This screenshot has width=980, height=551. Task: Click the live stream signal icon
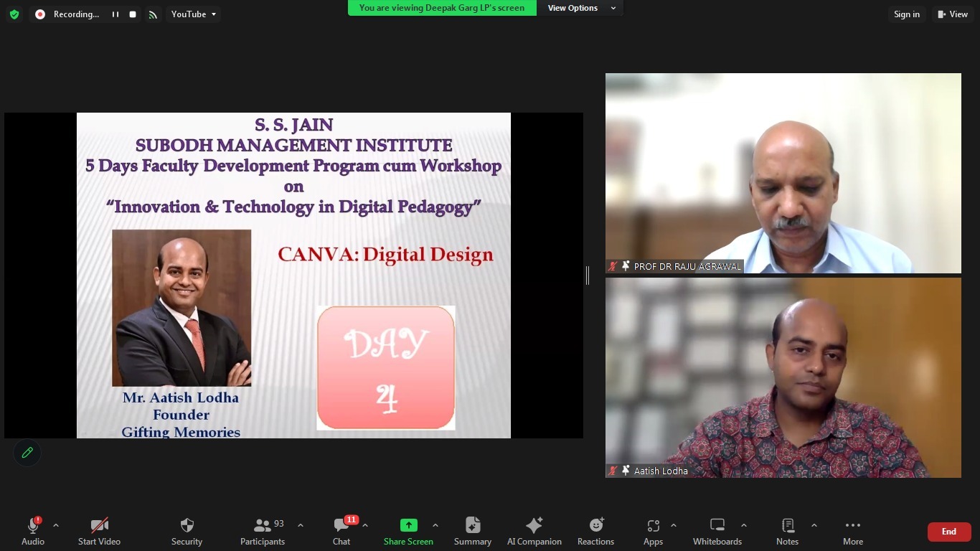(x=153, y=14)
